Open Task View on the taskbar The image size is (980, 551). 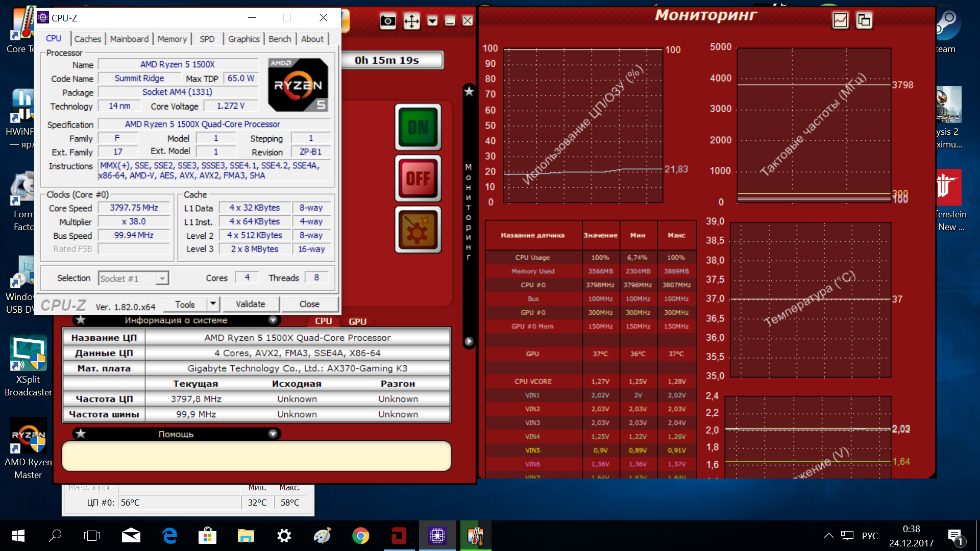(92, 536)
